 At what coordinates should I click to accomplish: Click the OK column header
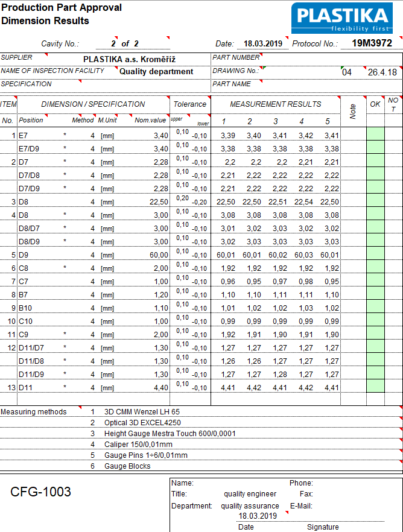375,104
